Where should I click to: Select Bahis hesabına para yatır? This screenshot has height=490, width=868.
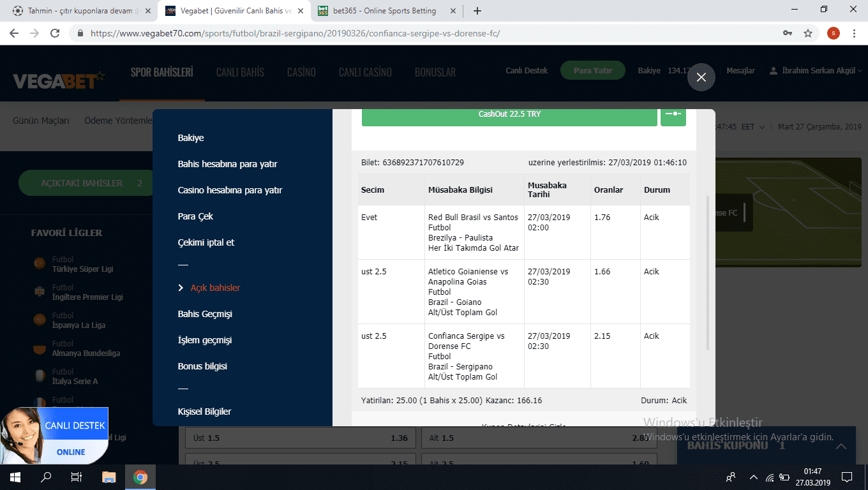[x=227, y=164]
